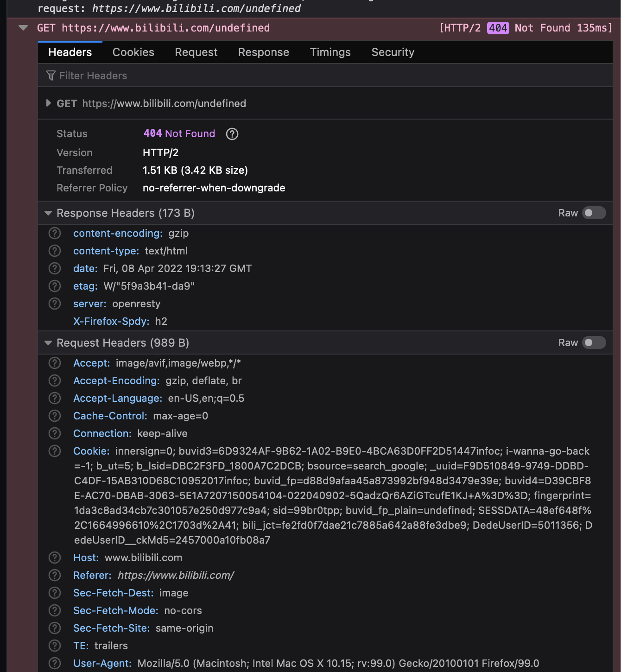Click the question mark beside Accept-Language header
621x672 pixels.
click(x=54, y=398)
